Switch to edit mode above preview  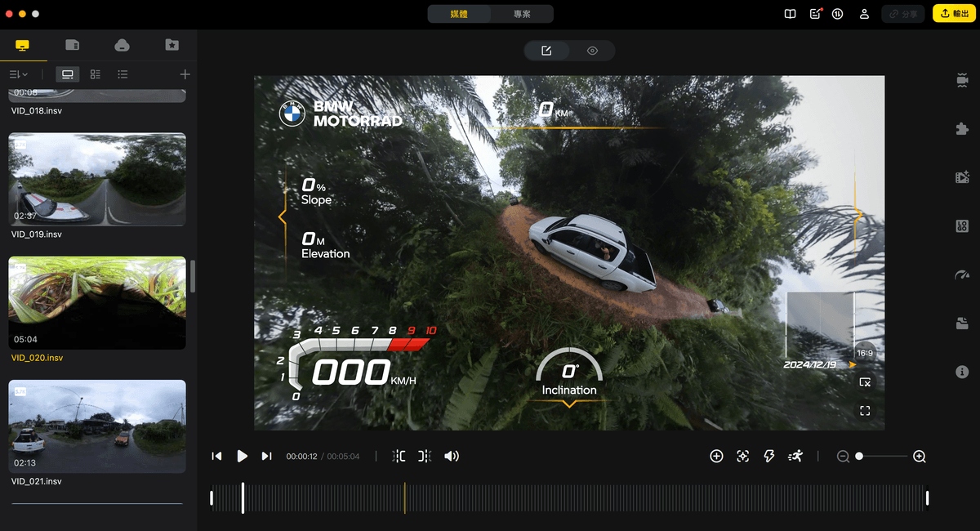tap(546, 51)
